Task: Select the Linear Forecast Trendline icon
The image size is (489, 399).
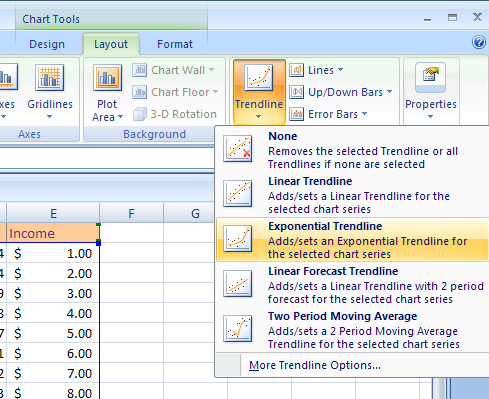Action: pyautogui.click(x=238, y=283)
